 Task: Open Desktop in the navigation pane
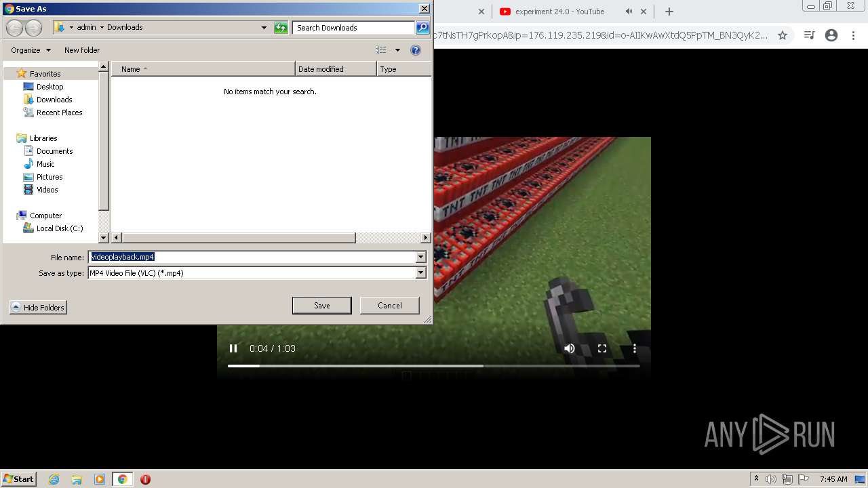point(50,87)
